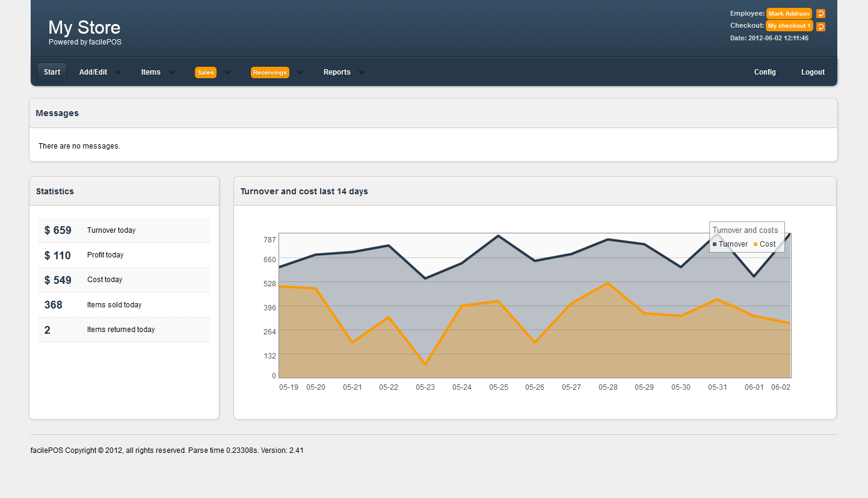Click the switch icon beside My checkout 1
The image size is (868, 498).
click(820, 26)
